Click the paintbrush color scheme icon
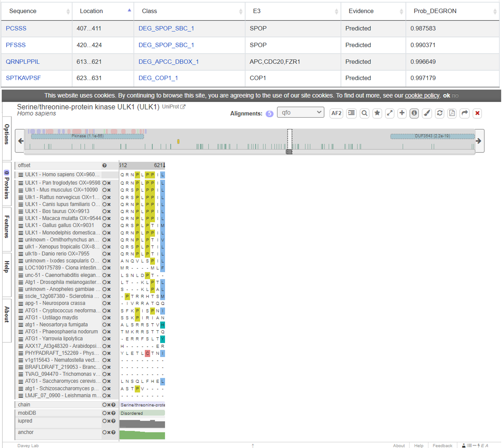Image resolution: width=502 pixels, height=448 pixels. click(x=427, y=113)
